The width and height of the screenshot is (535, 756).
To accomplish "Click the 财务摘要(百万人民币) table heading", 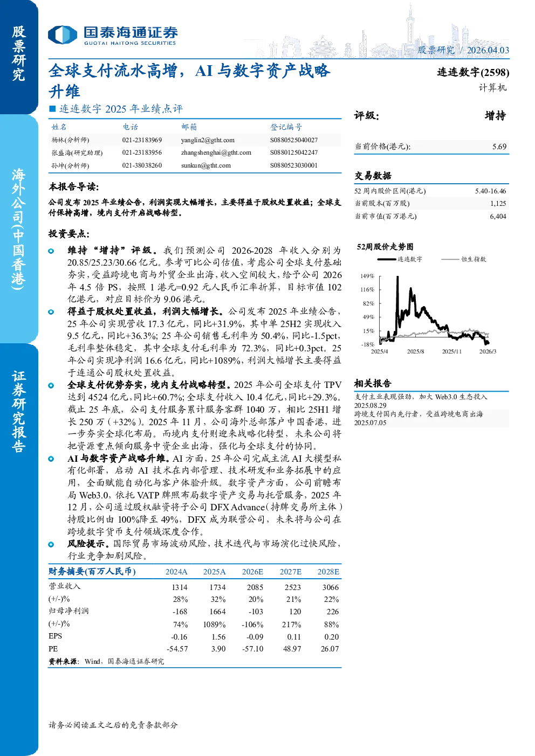I will (92, 571).
